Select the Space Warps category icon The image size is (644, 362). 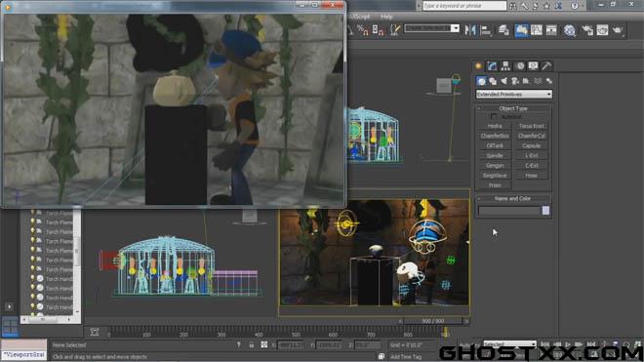tap(538, 81)
